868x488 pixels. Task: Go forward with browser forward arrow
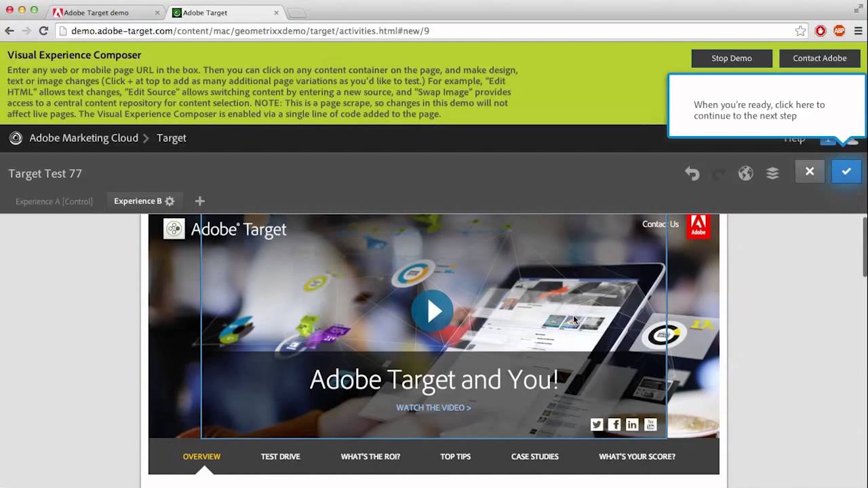coord(26,30)
